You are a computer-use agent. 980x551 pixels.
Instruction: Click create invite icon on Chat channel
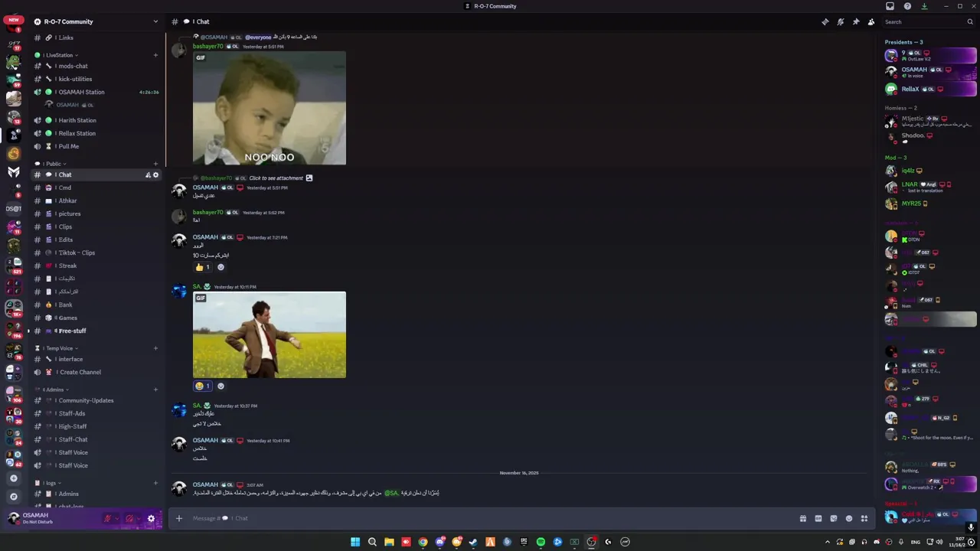click(x=148, y=174)
